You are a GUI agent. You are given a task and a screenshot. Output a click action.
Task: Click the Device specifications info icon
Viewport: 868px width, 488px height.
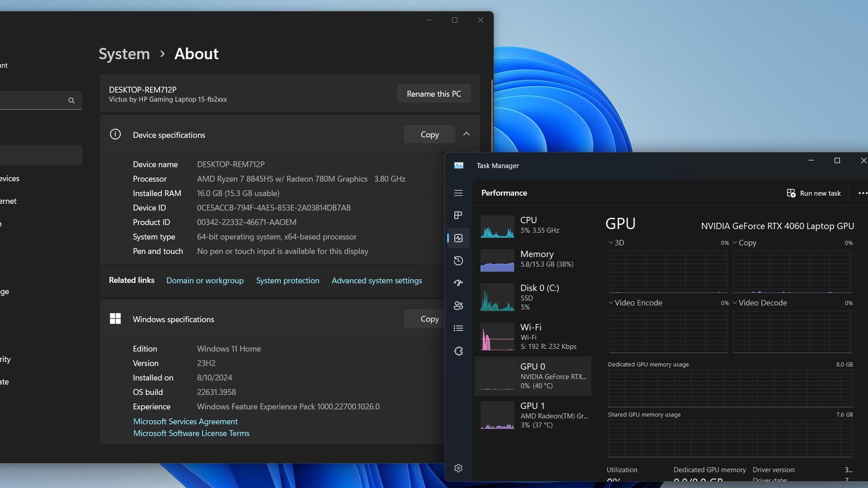(x=115, y=134)
